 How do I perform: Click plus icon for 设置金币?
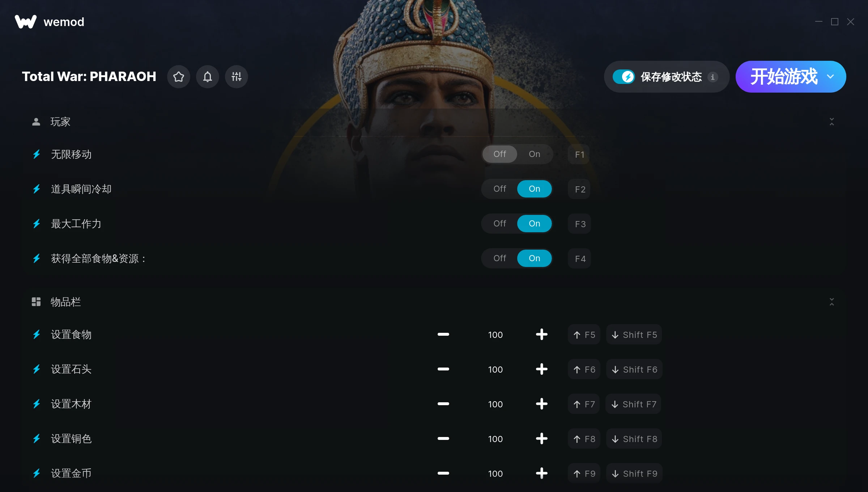(x=541, y=474)
